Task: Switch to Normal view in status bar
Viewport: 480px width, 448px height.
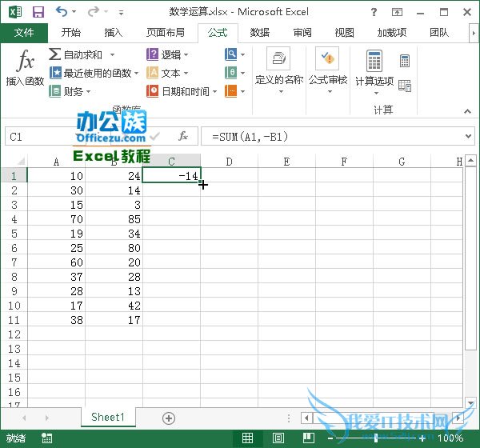Action: pos(248,438)
